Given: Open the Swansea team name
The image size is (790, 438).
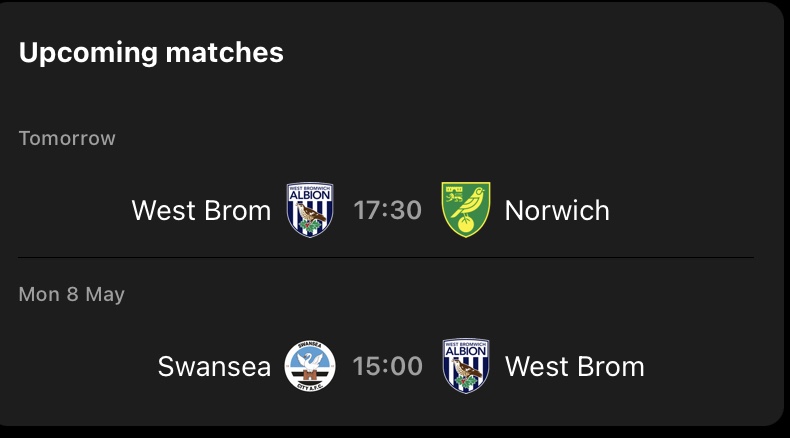Looking at the screenshot, I should coord(214,367).
